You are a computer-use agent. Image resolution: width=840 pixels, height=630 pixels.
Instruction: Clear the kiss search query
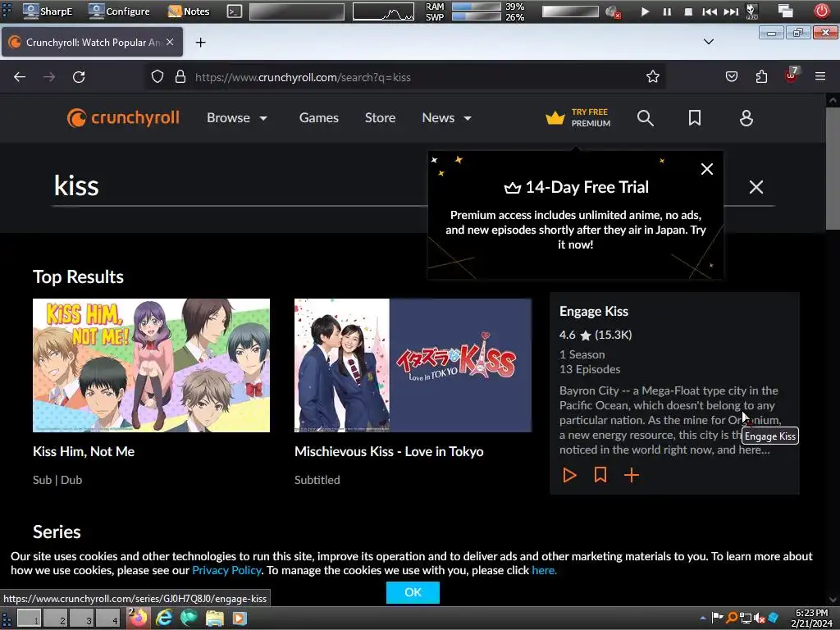pos(756,187)
